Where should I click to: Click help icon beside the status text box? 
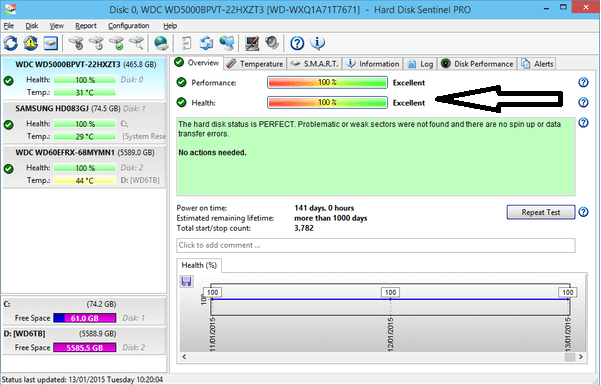583,123
